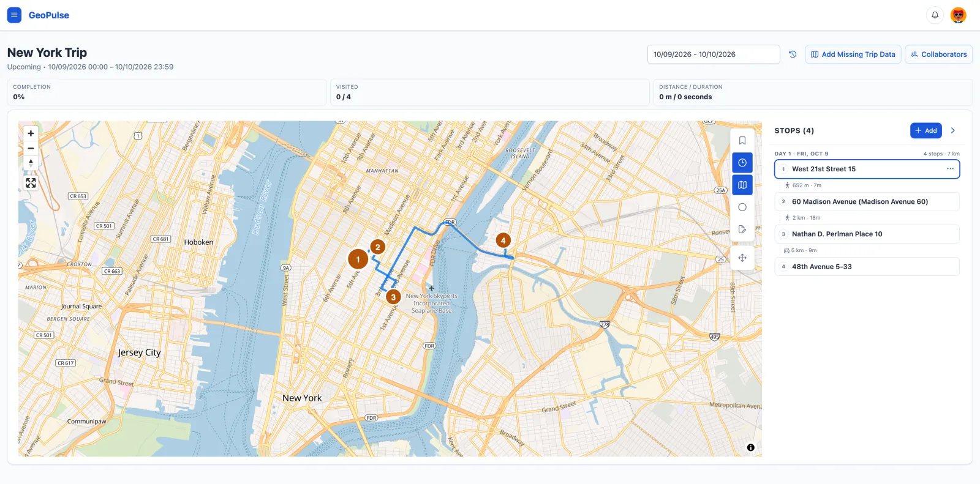This screenshot has height=484, width=980.
Task: Collapse the Stops panel with the chevron
Action: click(x=953, y=130)
